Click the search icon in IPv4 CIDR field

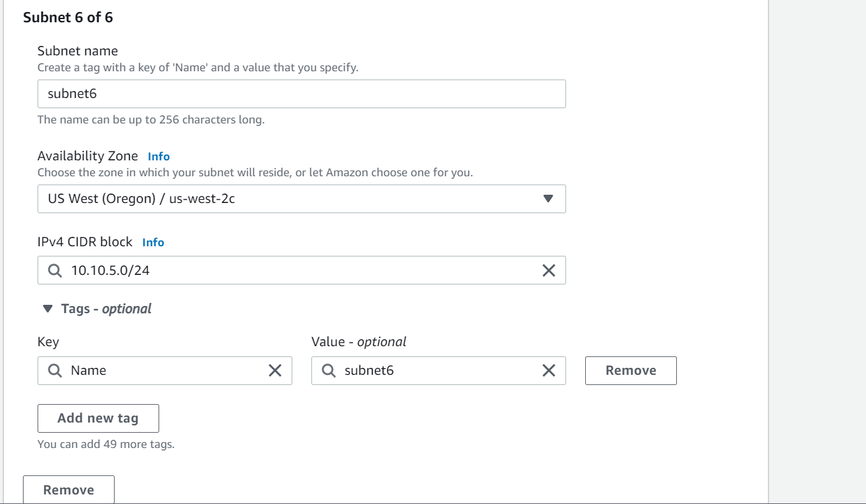pyautogui.click(x=55, y=270)
